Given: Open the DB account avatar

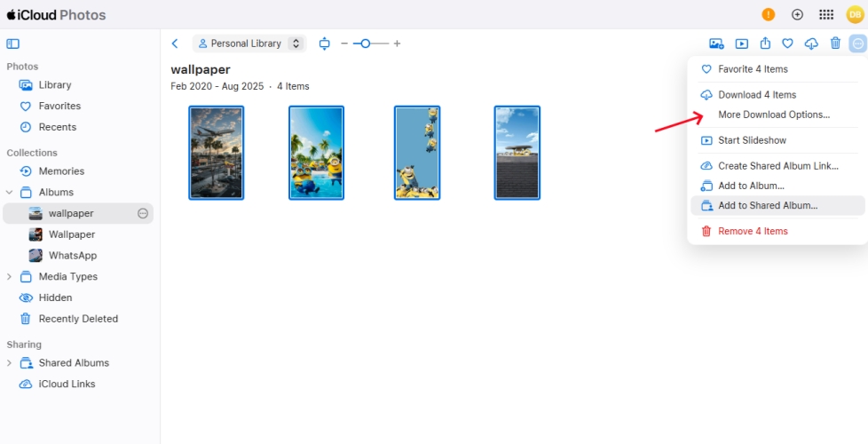Looking at the screenshot, I should coord(855,15).
